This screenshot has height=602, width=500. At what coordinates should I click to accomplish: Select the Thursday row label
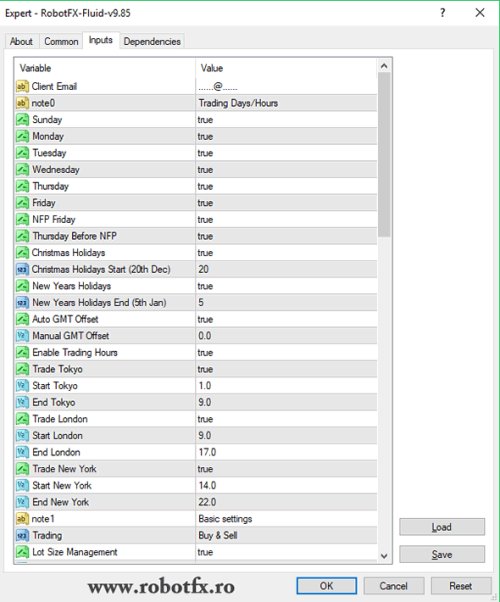(50, 186)
